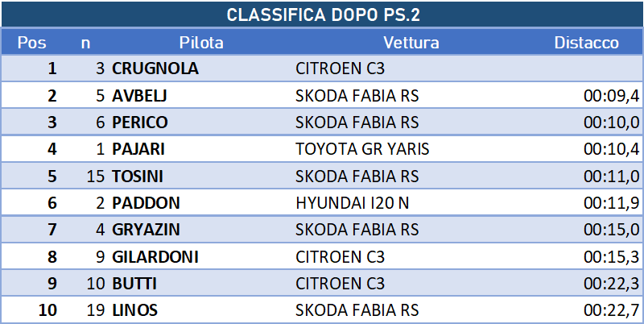Select the BUTTI driver cell
This screenshot has height=324, width=644.
point(134,284)
